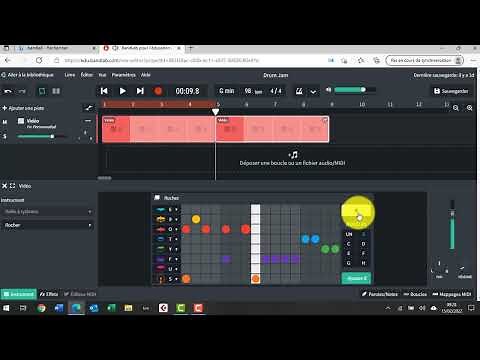Open the Paramètres menu
480x360 pixels.
pyautogui.click(x=123, y=75)
